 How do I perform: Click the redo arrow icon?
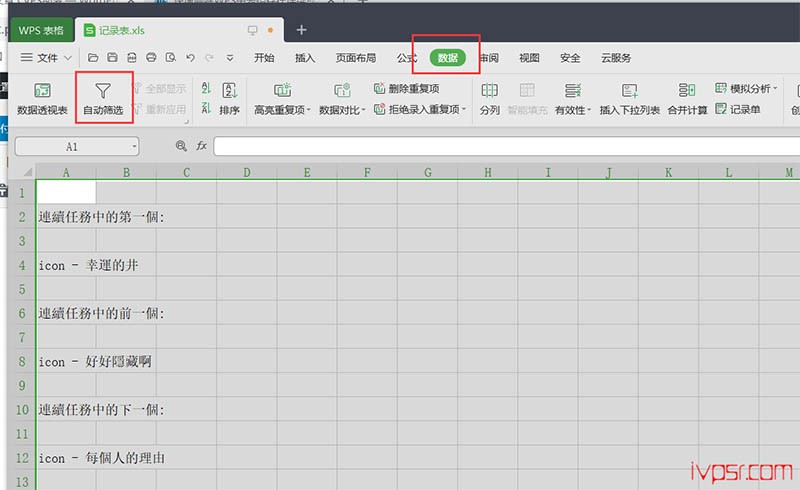coord(209,58)
